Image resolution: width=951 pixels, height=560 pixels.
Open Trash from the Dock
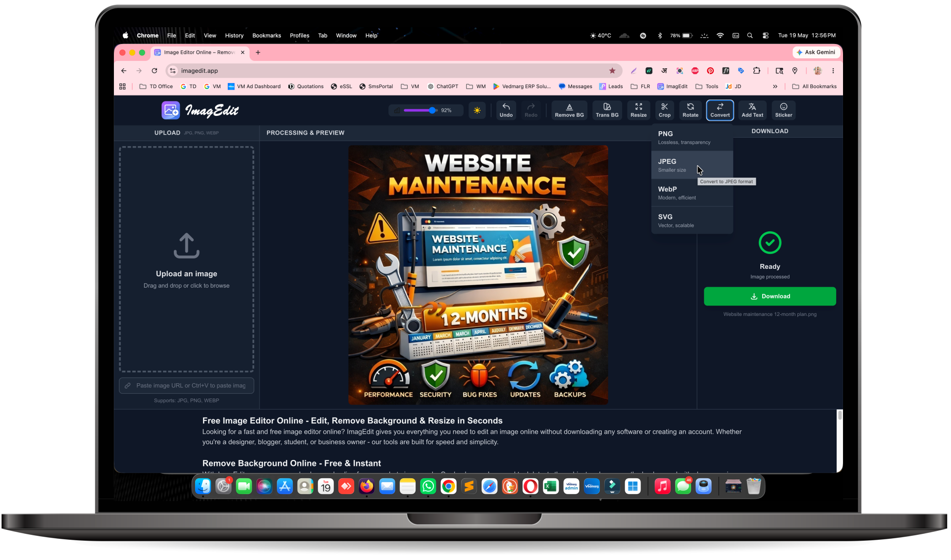tap(753, 486)
